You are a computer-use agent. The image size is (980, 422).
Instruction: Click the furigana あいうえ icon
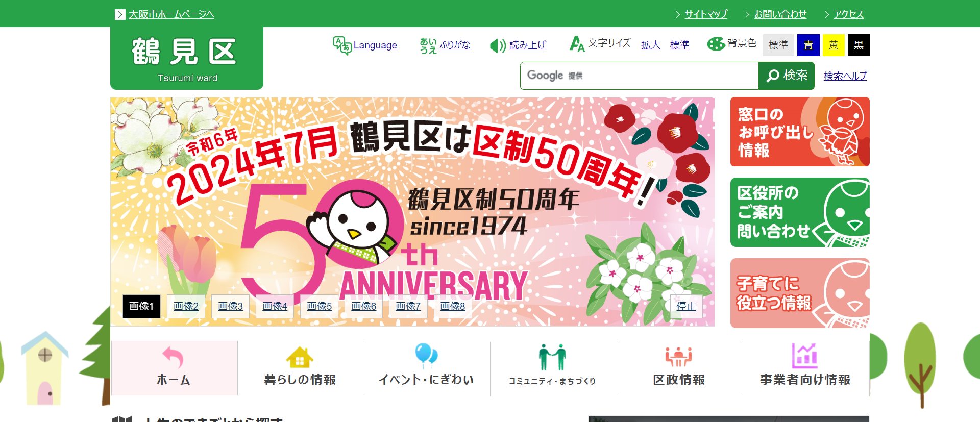click(428, 45)
